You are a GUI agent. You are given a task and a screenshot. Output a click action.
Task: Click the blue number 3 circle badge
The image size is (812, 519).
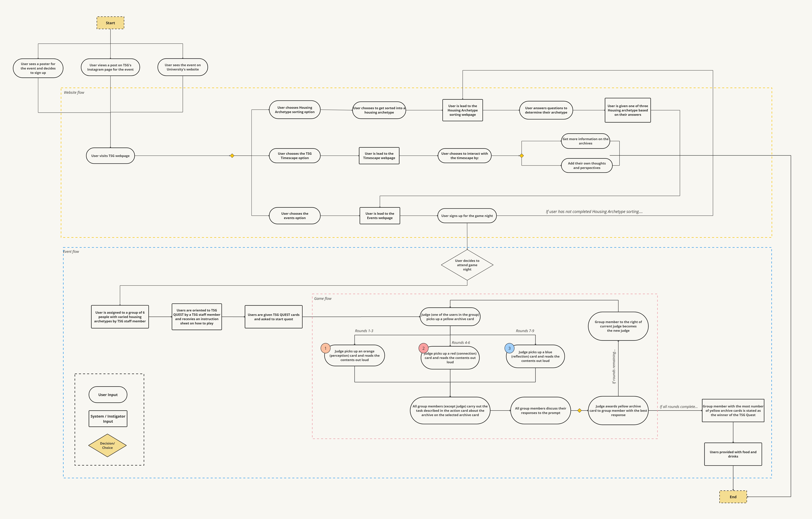coord(510,348)
